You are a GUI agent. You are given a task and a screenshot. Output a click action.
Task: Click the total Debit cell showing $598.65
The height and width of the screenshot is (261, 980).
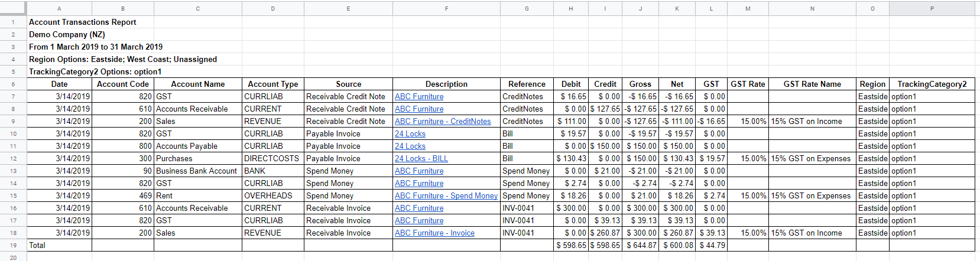coord(571,246)
